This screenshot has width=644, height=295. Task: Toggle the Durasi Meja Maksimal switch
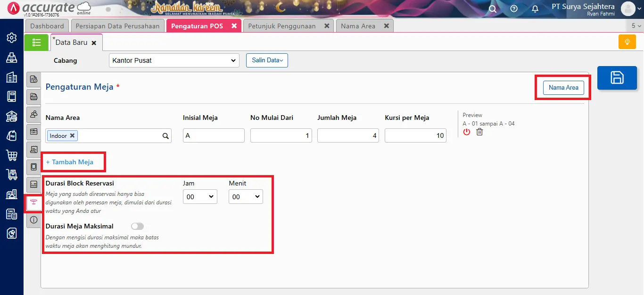tap(137, 226)
